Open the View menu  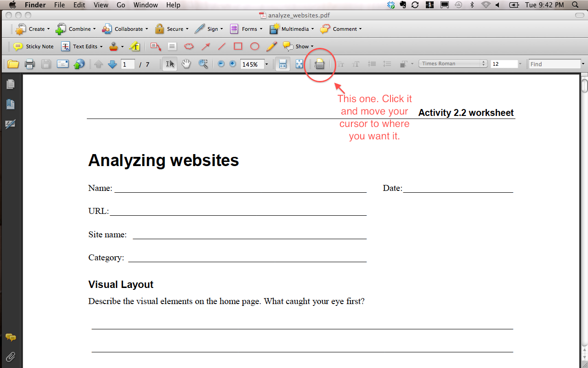click(101, 5)
